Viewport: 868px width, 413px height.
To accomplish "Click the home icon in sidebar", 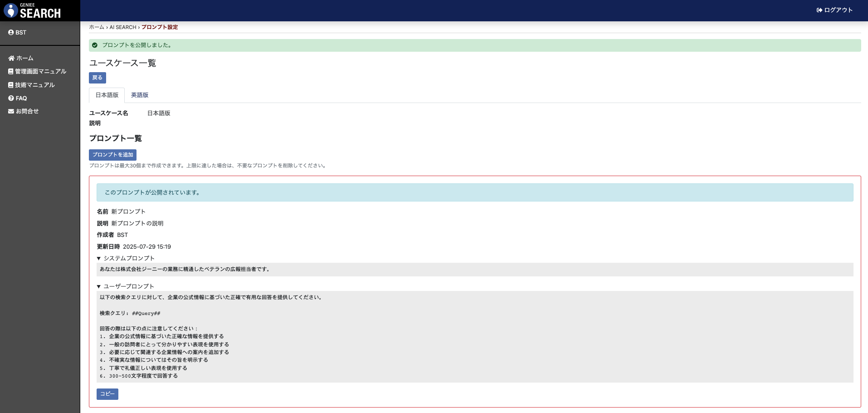I will (11, 59).
